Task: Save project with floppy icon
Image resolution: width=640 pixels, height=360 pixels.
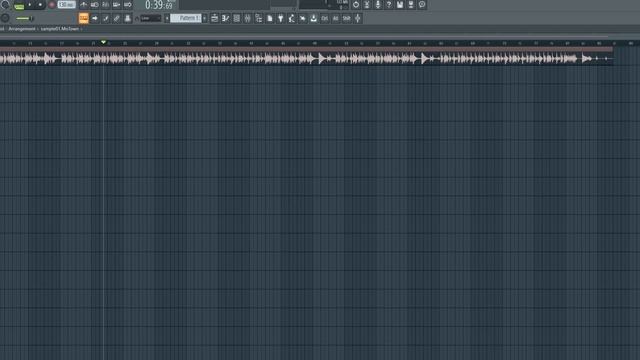Action: pos(400,5)
